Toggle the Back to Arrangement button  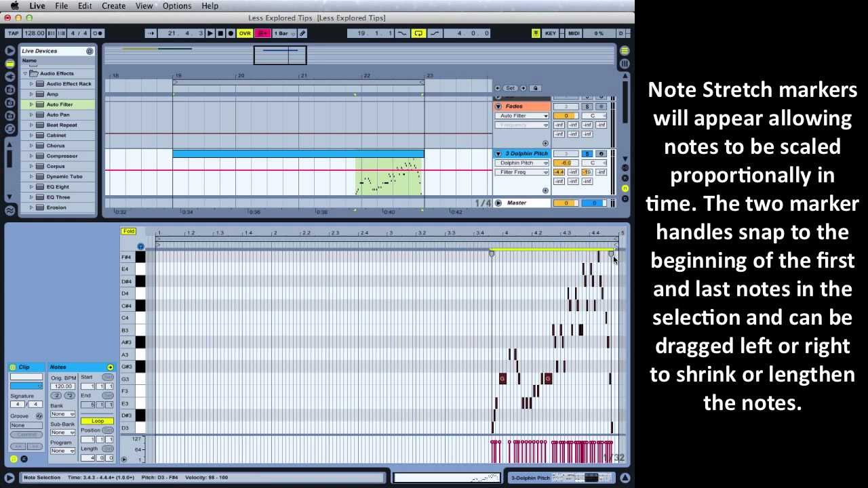point(262,33)
